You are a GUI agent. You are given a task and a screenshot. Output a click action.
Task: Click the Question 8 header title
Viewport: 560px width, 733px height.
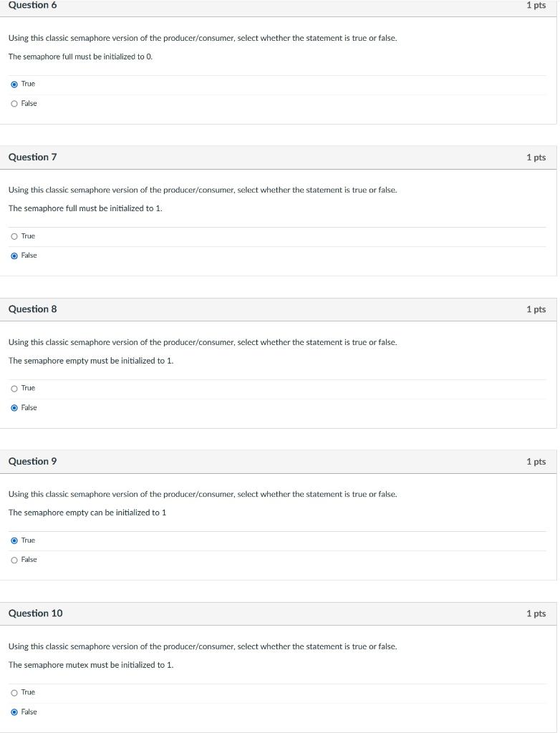point(32,309)
